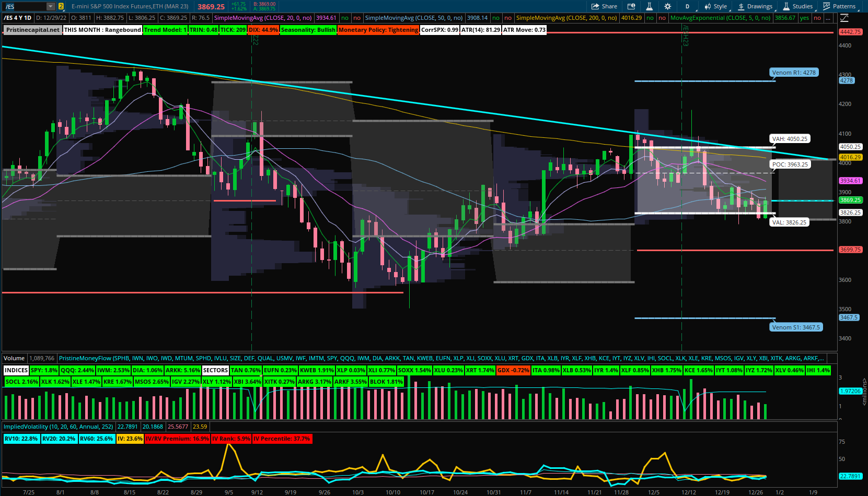Viewport: 868px width, 496px height.
Task: Click THIS MONTH : Rangebound label
Action: point(102,30)
